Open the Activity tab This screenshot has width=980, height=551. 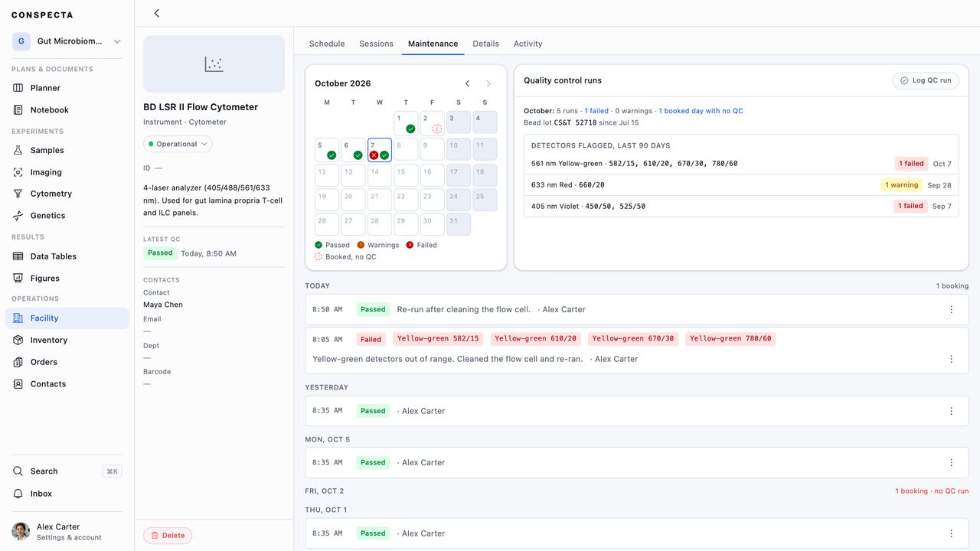point(528,44)
